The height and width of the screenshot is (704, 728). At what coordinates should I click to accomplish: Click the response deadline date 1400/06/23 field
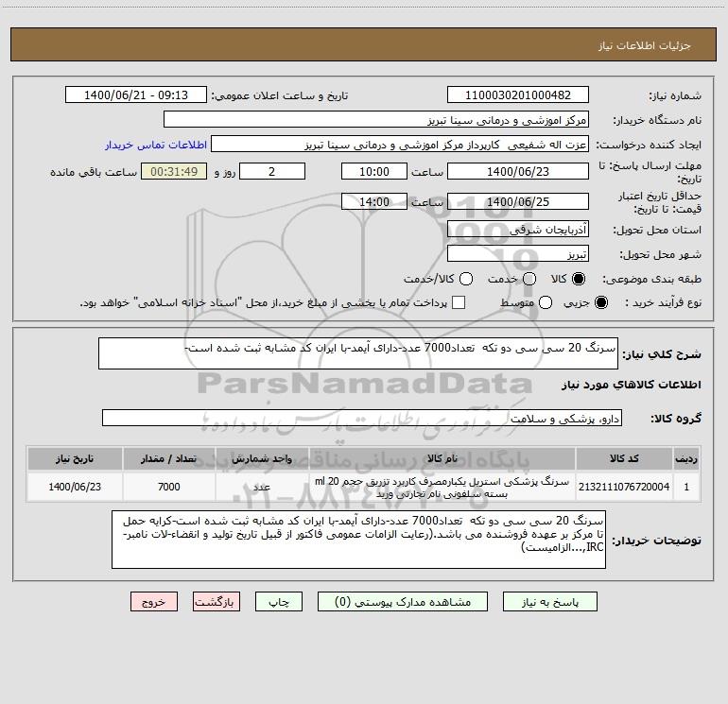[518, 171]
